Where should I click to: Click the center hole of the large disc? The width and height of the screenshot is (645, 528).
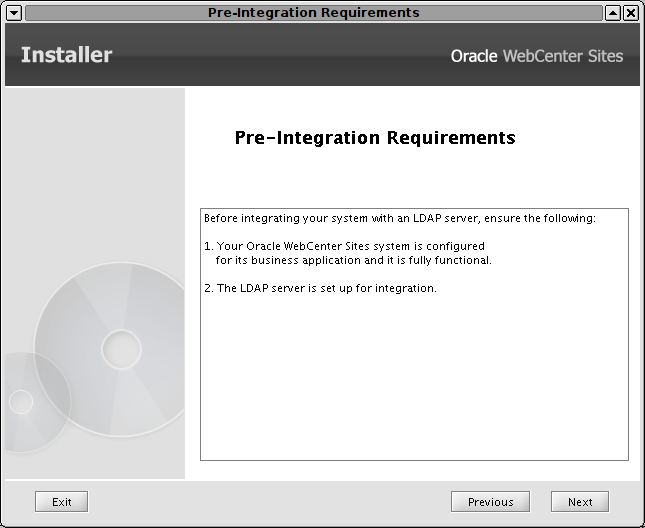point(121,350)
